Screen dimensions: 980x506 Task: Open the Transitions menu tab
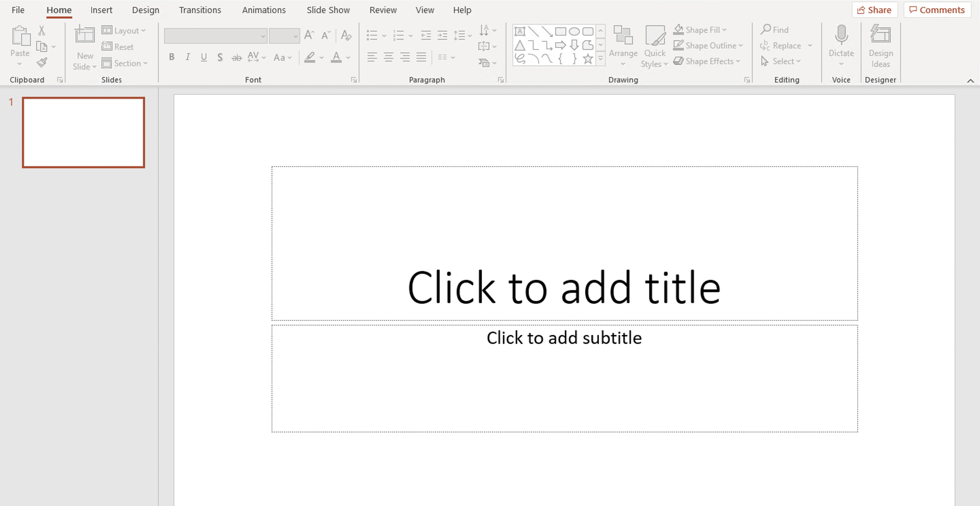200,10
